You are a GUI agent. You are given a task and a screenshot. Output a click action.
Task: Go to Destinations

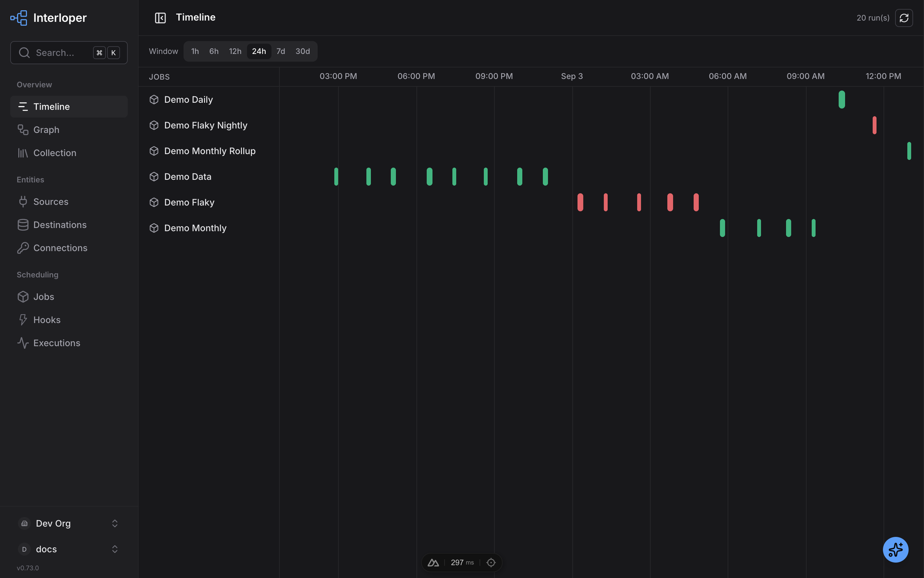pos(69,225)
